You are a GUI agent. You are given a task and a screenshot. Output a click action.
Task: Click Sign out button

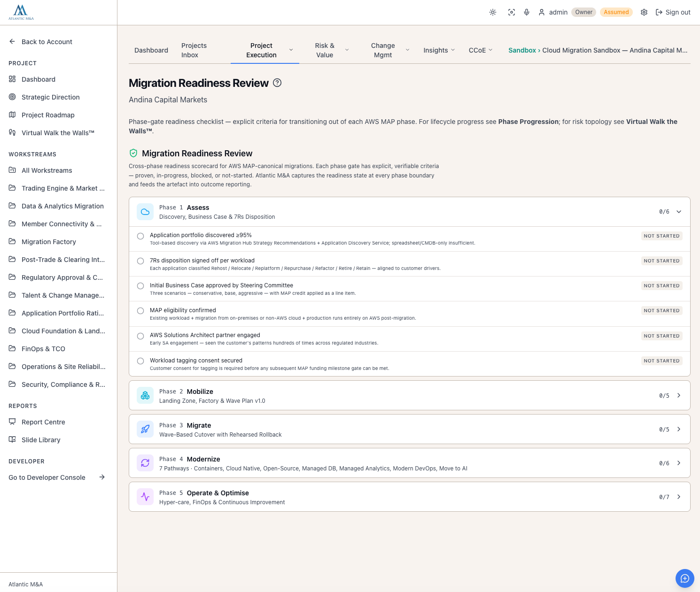coord(673,12)
